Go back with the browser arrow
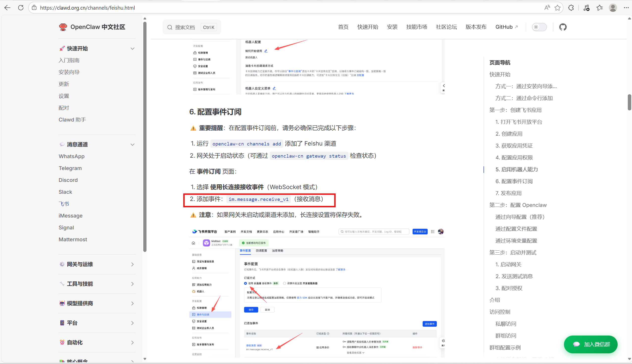The height and width of the screenshot is (364, 632). (7, 8)
